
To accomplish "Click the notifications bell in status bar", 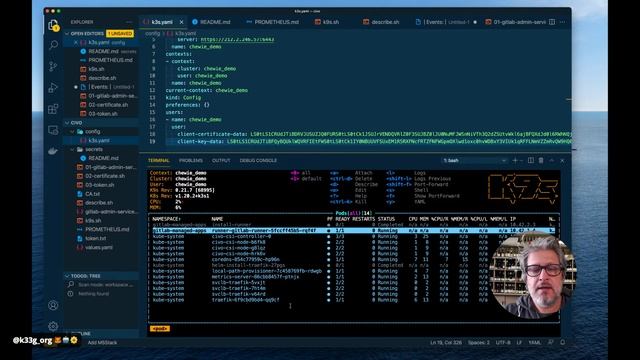I will pos(562,342).
